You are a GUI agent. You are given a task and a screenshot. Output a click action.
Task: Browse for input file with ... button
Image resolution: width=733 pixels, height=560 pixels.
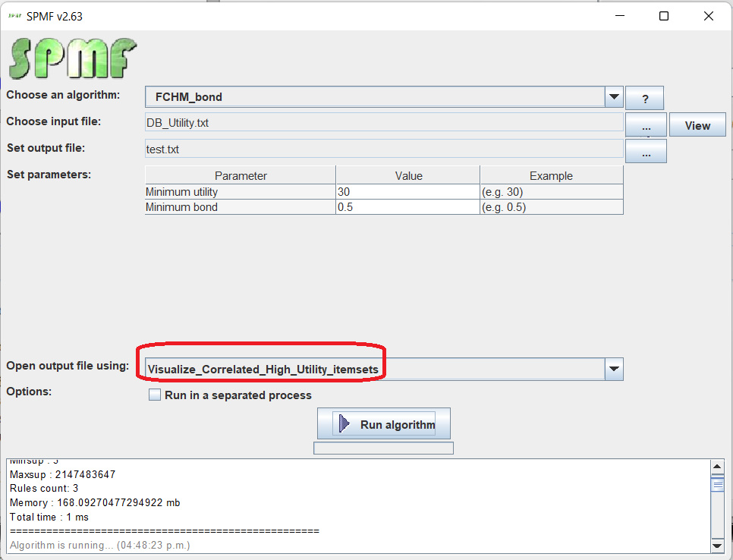[x=646, y=125]
